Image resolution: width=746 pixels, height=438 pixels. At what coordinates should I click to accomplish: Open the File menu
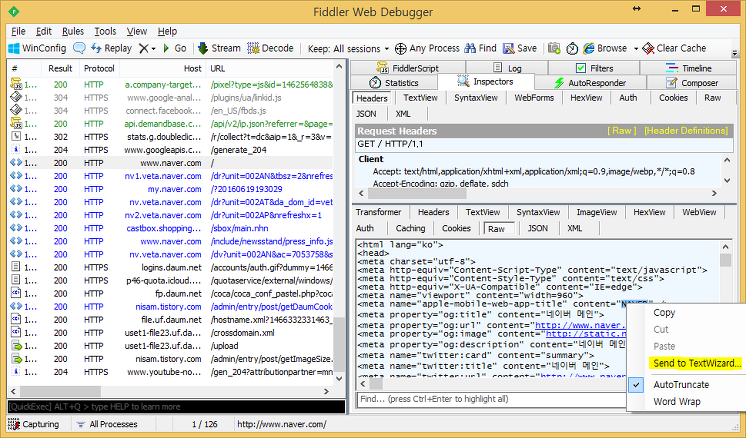click(x=18, y=31)
